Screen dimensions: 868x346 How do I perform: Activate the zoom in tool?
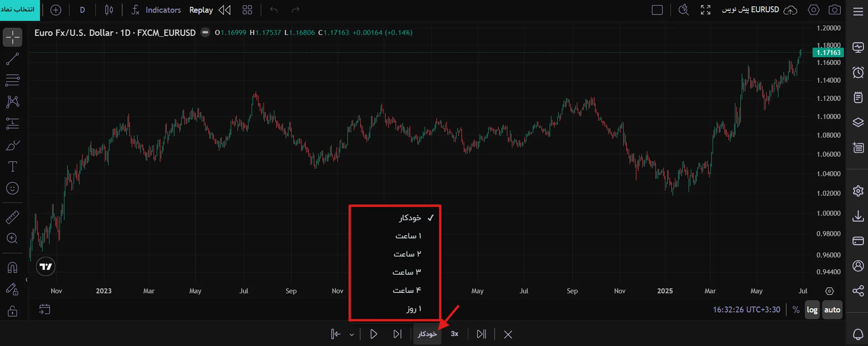tap(13, 238)
